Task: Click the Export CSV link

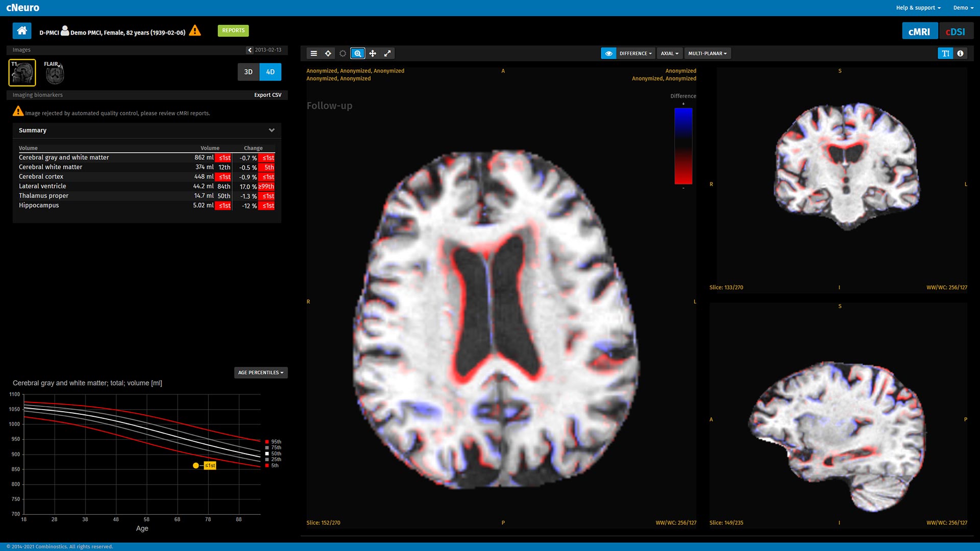Action: point(267,95)
